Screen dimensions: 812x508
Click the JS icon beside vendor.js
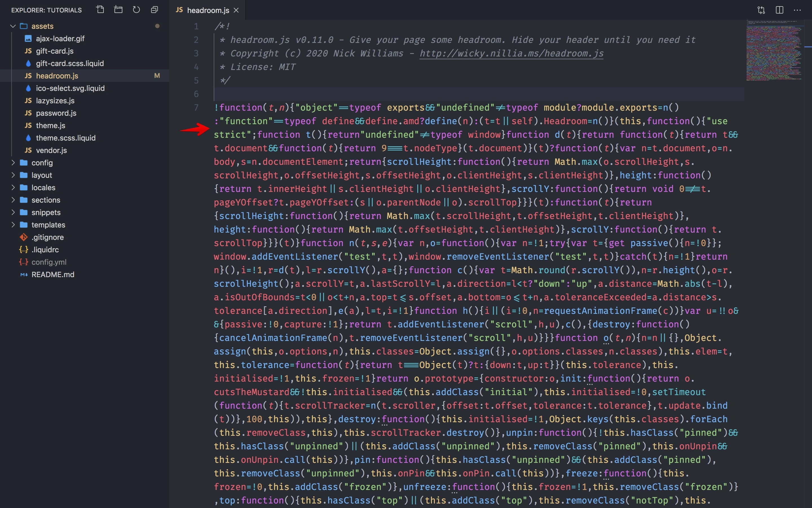[x=28, y=150]
